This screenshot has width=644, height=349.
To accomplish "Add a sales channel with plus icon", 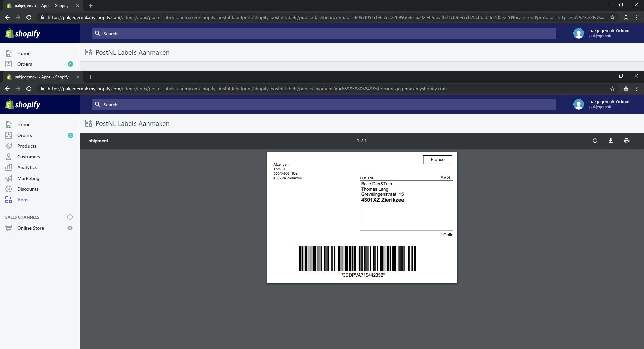I will click(x=70, y=217).
